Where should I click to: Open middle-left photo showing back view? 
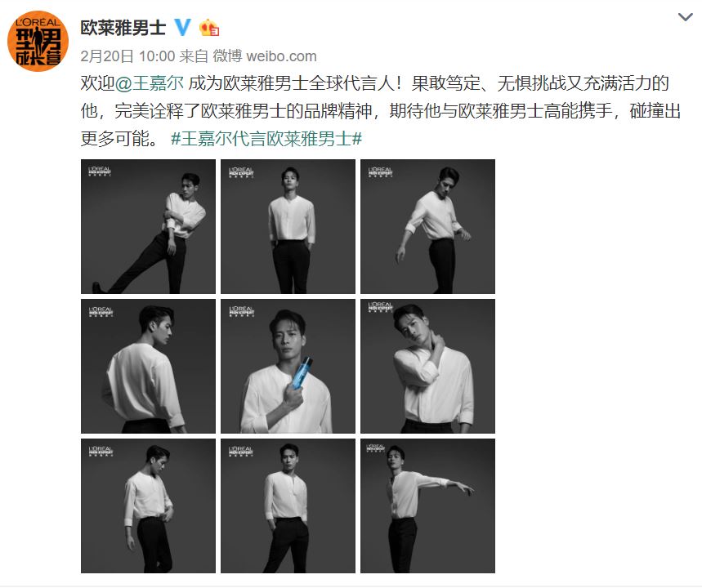click(148, 366)
